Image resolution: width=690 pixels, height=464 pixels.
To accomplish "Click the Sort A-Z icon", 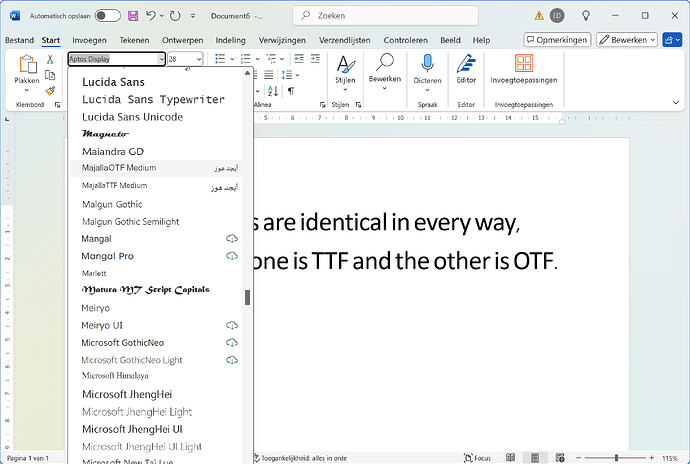I will click(x=273, y=91).
